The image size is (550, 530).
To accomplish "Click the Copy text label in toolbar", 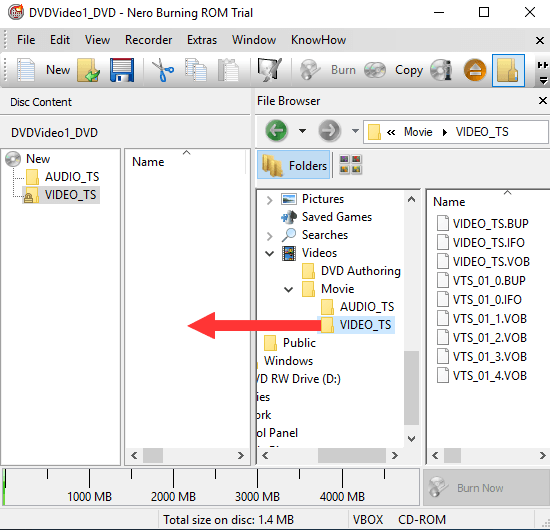I will pyautogui.click(x=409, y=70).
